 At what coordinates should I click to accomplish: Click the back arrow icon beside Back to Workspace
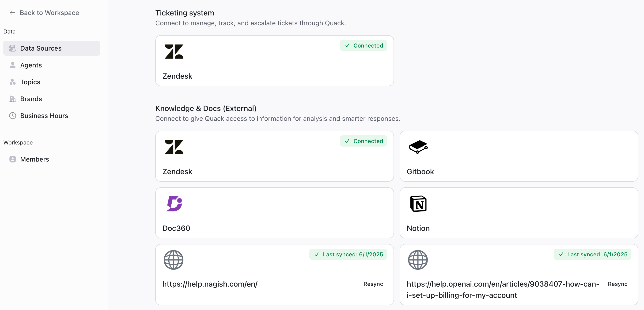[x=12, y=13]
